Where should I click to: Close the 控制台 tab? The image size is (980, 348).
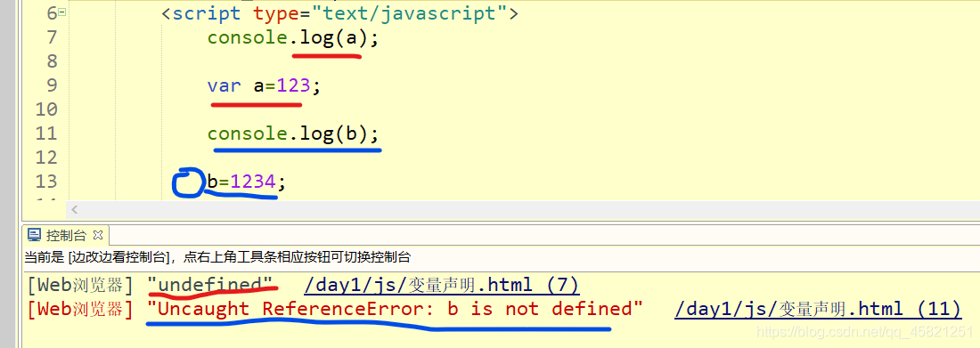pyautogui.click(x=97, y=236)
